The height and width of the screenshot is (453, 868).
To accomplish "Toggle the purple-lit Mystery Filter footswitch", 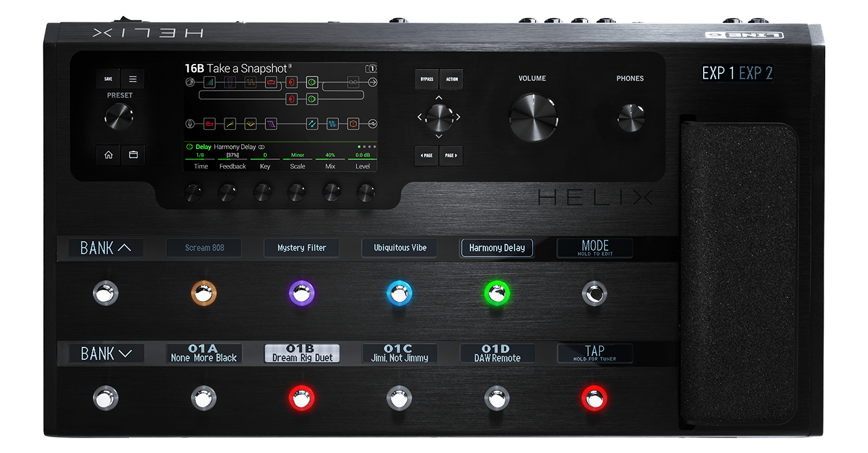I will coord(301,292).
